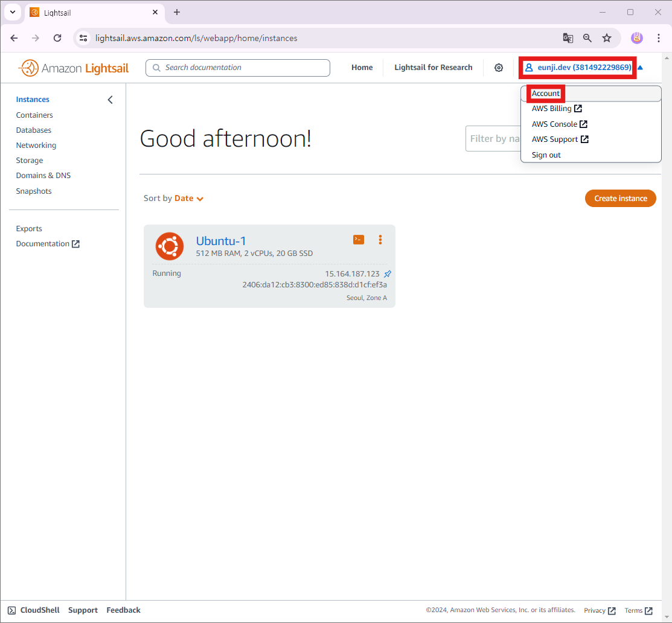Viewport: 672px width, 623px height.
Task: Open the Privacy link in footer
Action: (600, 610)
